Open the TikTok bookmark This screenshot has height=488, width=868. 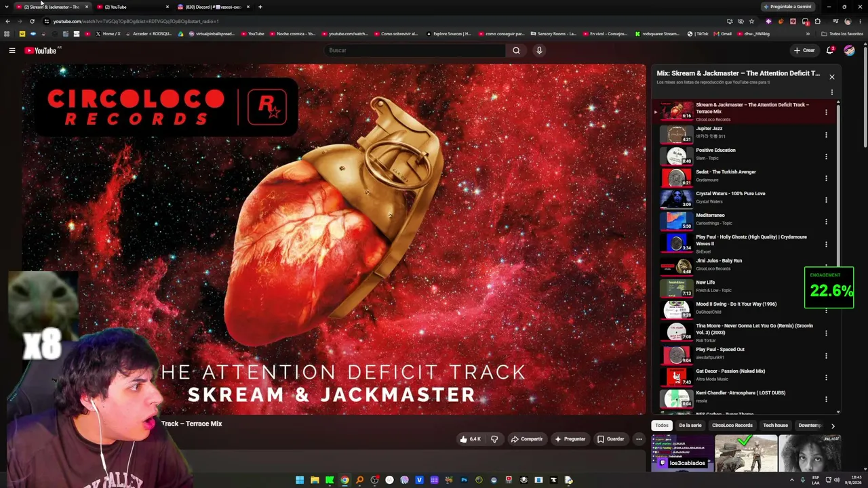(x=698, y=34)
